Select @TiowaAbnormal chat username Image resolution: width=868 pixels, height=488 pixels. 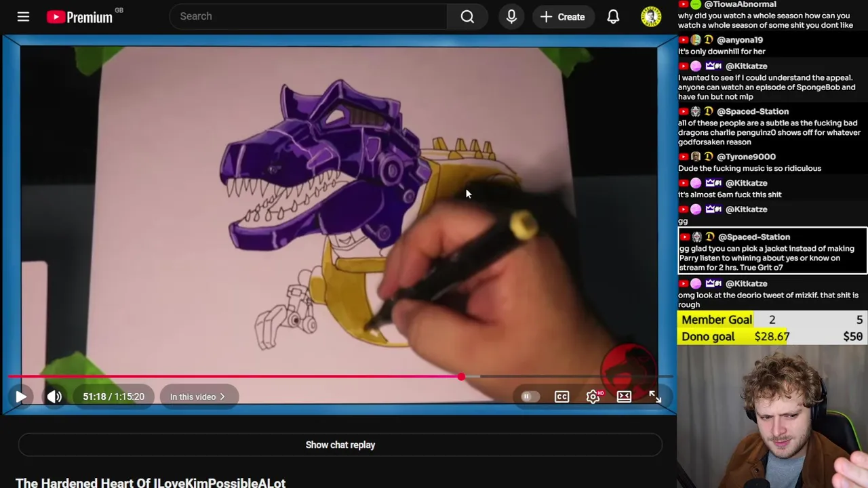740,4
